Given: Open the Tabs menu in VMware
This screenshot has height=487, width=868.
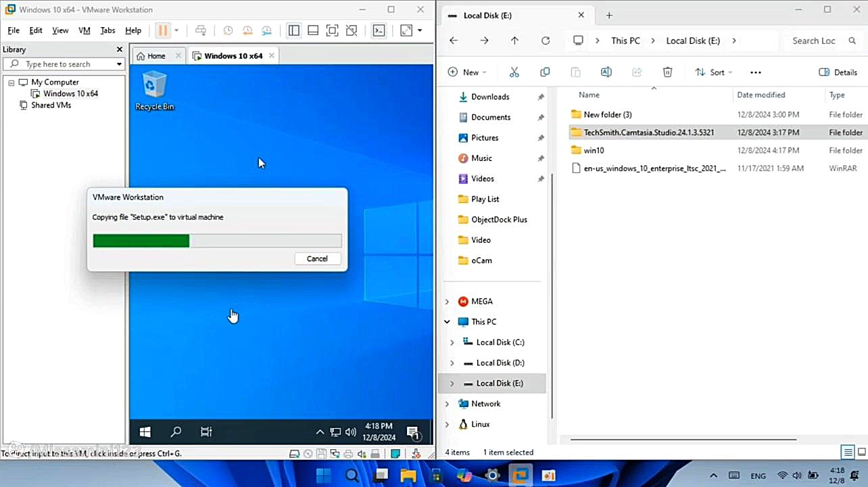Looking at the screenshot, I should coord(107,30).
